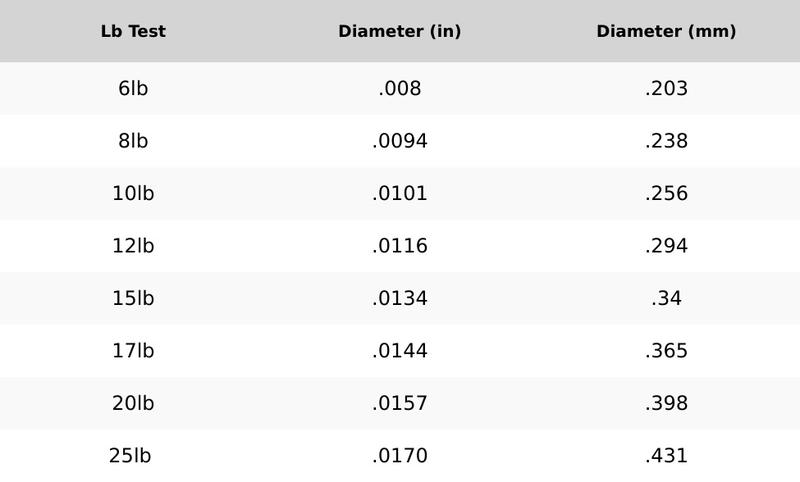This screenshot has height=482, width=800.
Task: Click the .0116 inch value
Action: point(400,246)
